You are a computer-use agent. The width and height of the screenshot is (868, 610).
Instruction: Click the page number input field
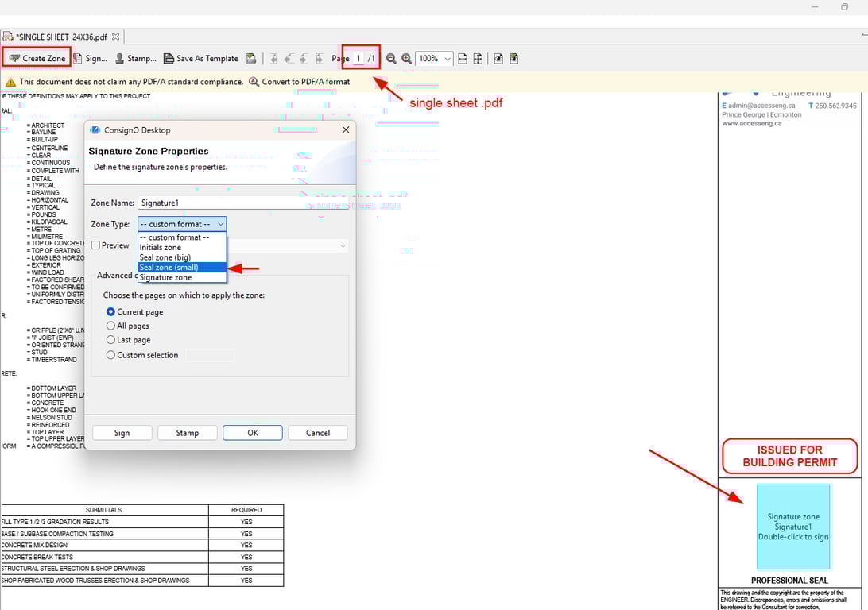(358, 58)
